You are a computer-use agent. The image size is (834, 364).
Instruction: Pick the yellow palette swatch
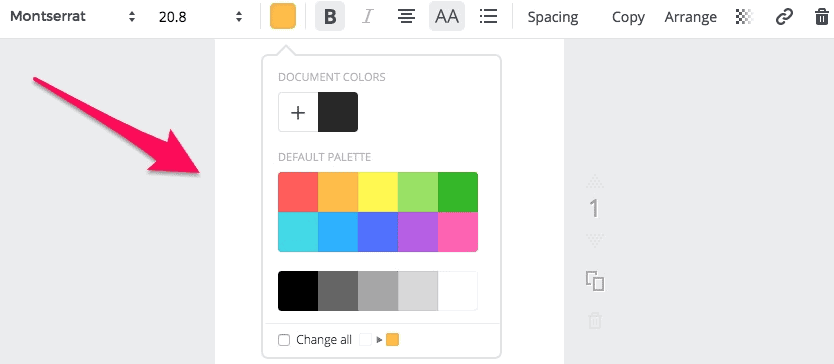pos(378,192)
